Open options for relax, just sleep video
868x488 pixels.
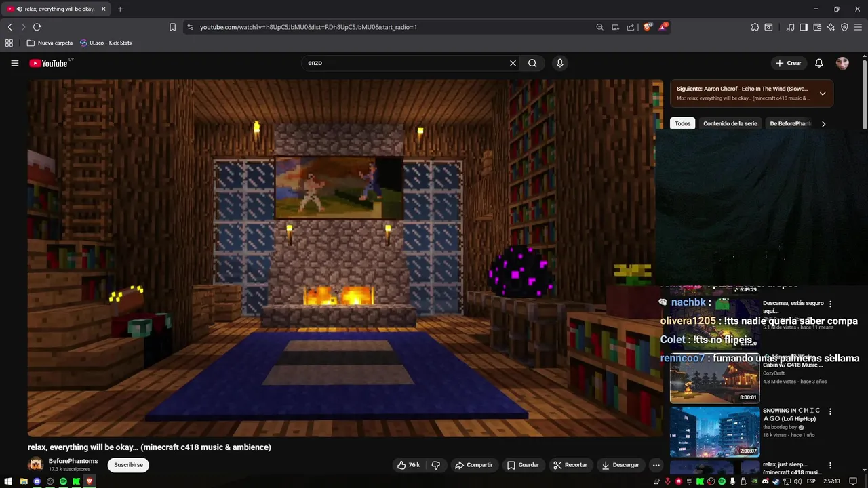(x=830, y=466)
